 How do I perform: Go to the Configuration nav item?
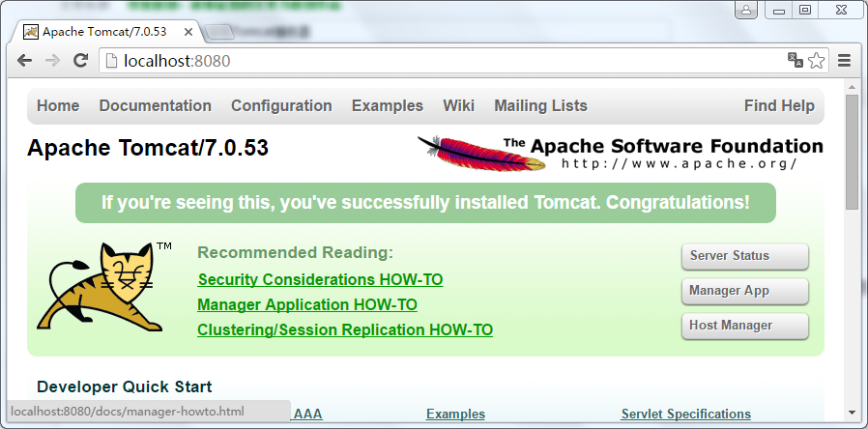pyautogui.click(x=281, y=105)
